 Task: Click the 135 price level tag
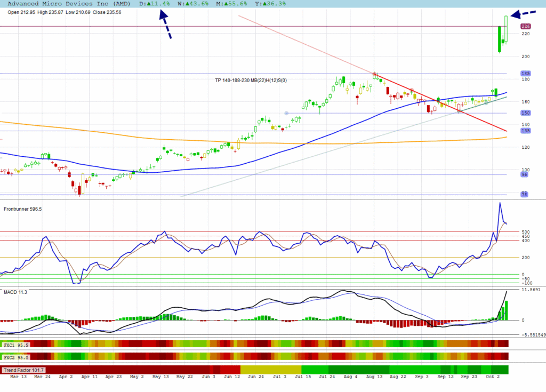tap(525, 131)
